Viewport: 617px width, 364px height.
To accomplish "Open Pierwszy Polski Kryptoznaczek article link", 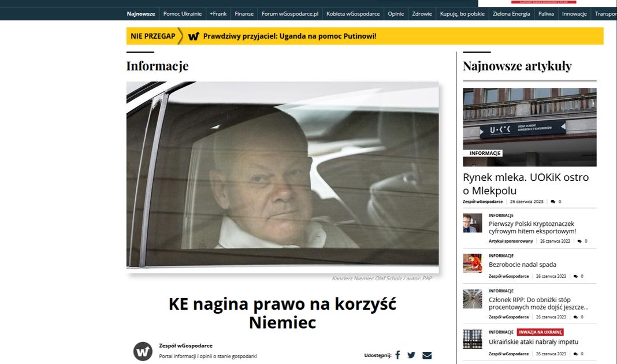I will tap(532, 227).
